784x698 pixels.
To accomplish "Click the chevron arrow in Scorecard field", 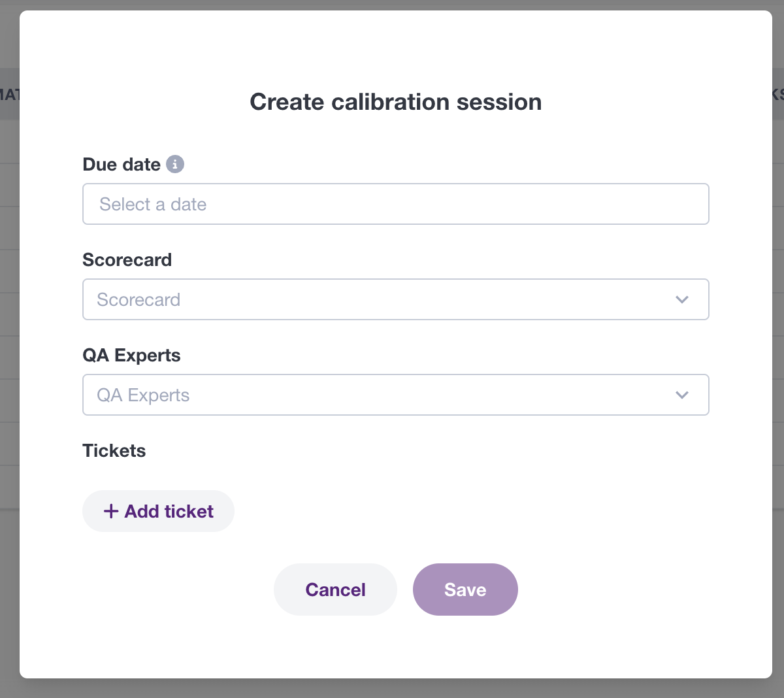I will pyautogui.click(x=682, y=299).
